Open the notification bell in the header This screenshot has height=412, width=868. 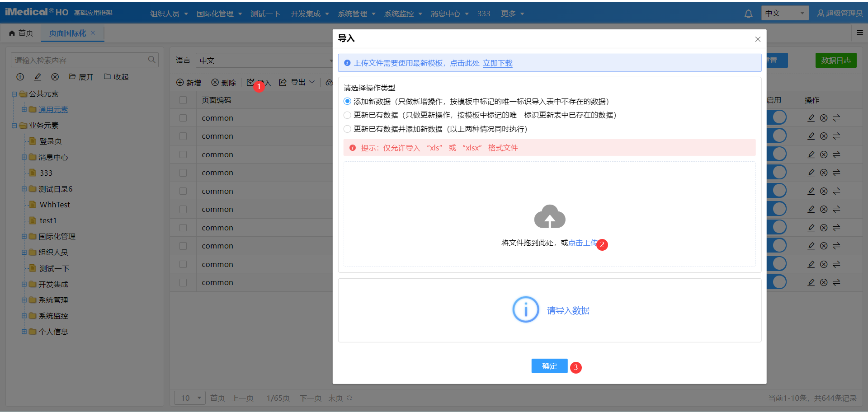point(748,14)
